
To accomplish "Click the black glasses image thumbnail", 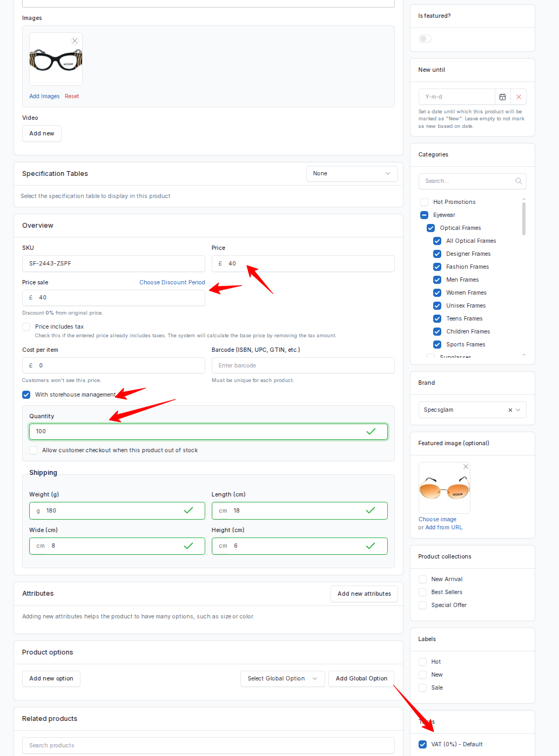I will (56, 59).
